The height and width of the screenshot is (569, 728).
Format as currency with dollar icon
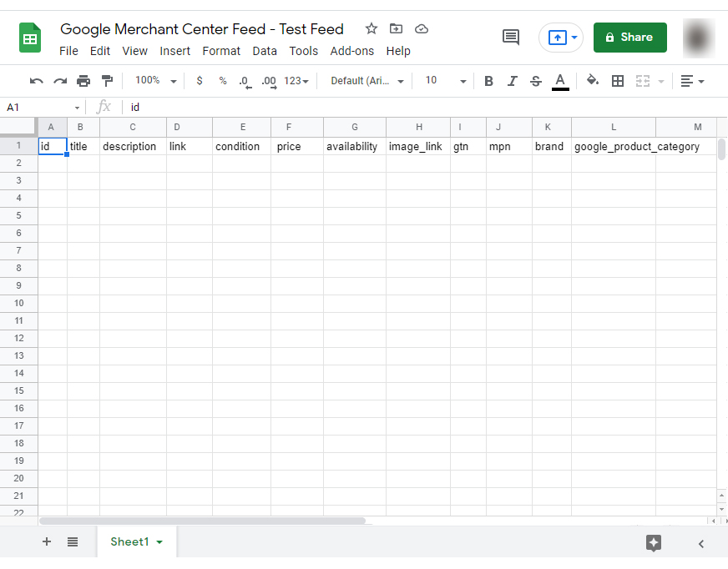point(200,81)
